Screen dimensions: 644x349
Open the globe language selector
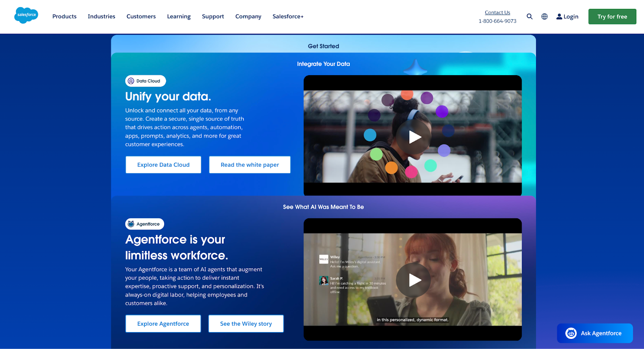pyautogui.click(x=545, y=16)
